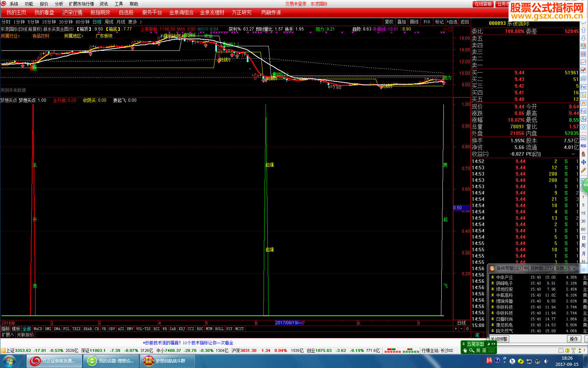The height and width of the screenshot is (368, 588).
Task: Click the red dollar sign icon in sidebar
Action: 583,154
